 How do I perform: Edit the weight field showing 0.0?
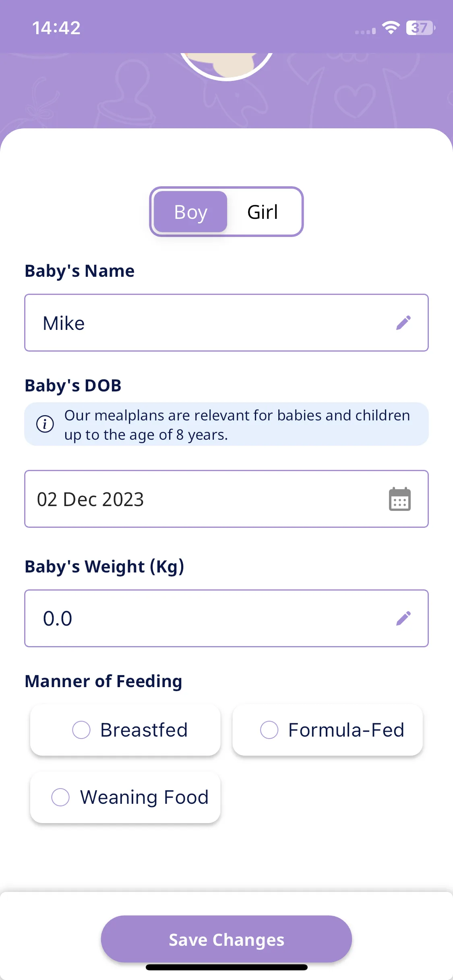(226, 618)
